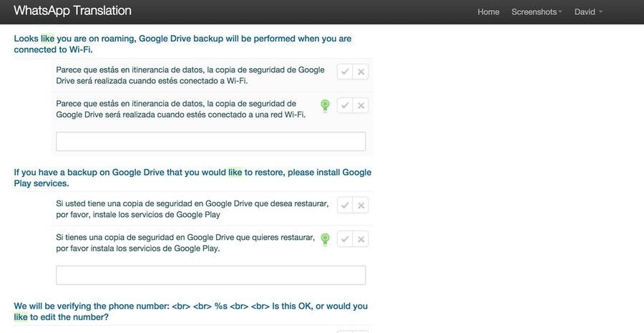Click translation text 'Si usted tiene una copia de seguridad'

(x=192, y=209)
